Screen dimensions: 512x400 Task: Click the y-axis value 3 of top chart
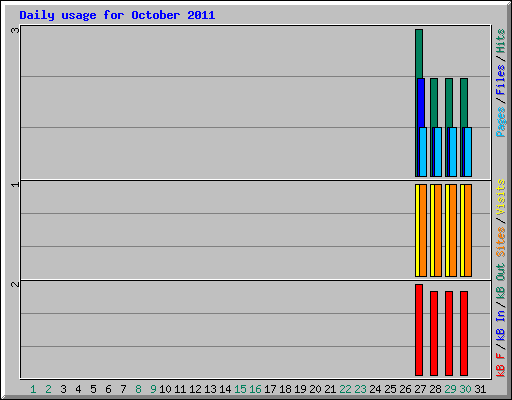15,30
